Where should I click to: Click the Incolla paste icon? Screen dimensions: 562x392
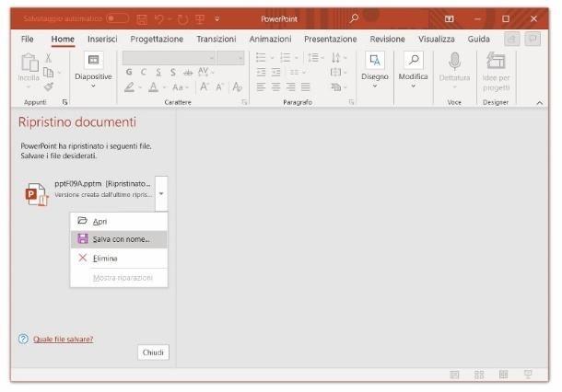[29, 63]
